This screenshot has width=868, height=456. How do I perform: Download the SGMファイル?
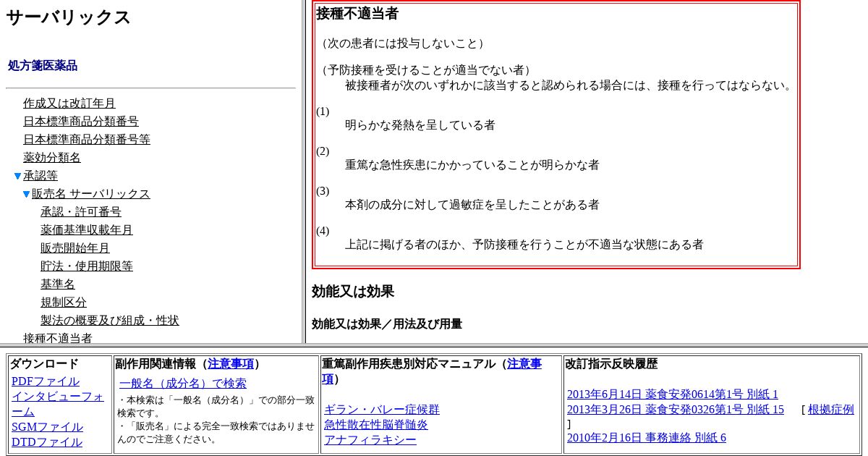click(47, 427)
